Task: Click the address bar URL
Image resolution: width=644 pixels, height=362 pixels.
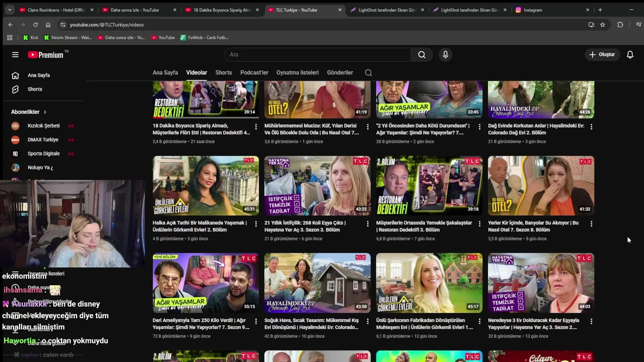Action: point(107,25)
